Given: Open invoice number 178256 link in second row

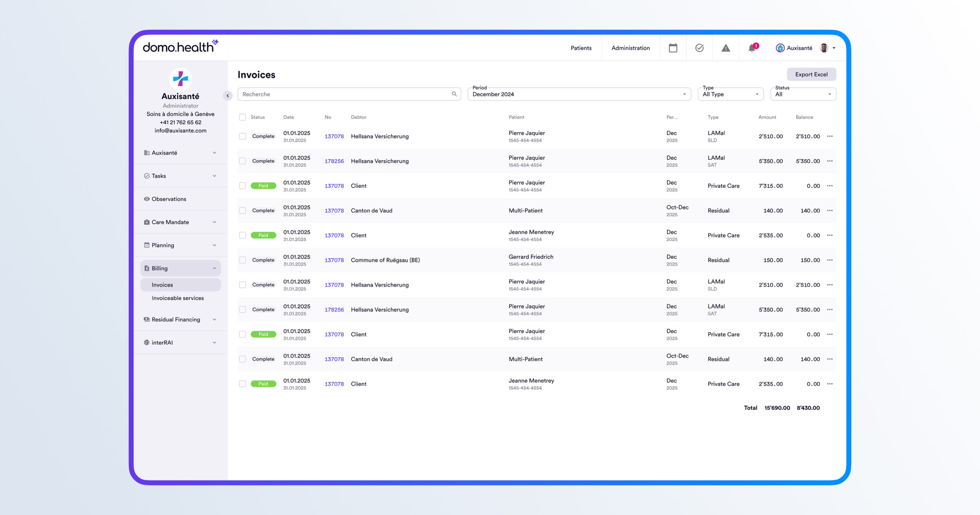Looking at the screenshot, I should (334, 161).
